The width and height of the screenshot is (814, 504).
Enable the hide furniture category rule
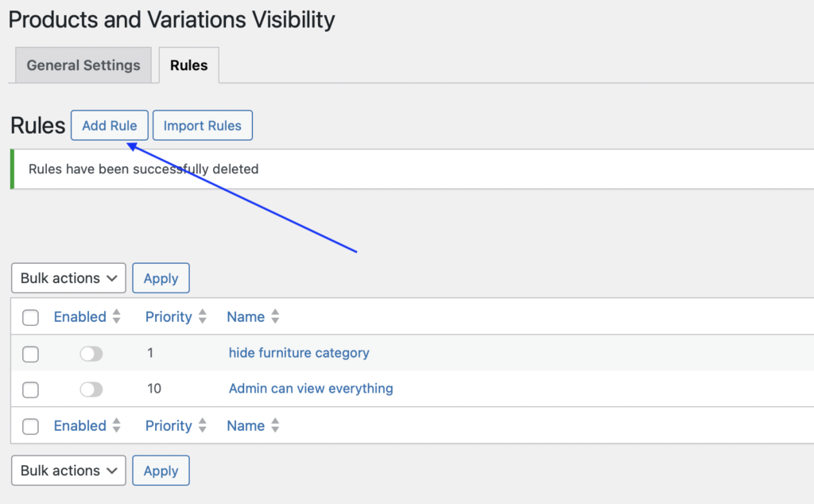click(91, 354)
